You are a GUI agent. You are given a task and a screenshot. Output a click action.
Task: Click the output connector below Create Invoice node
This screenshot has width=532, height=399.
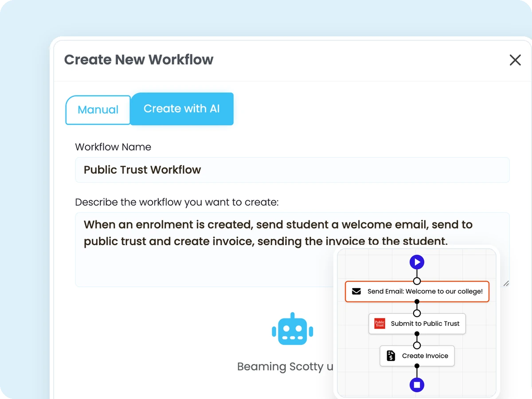point(417,366)
